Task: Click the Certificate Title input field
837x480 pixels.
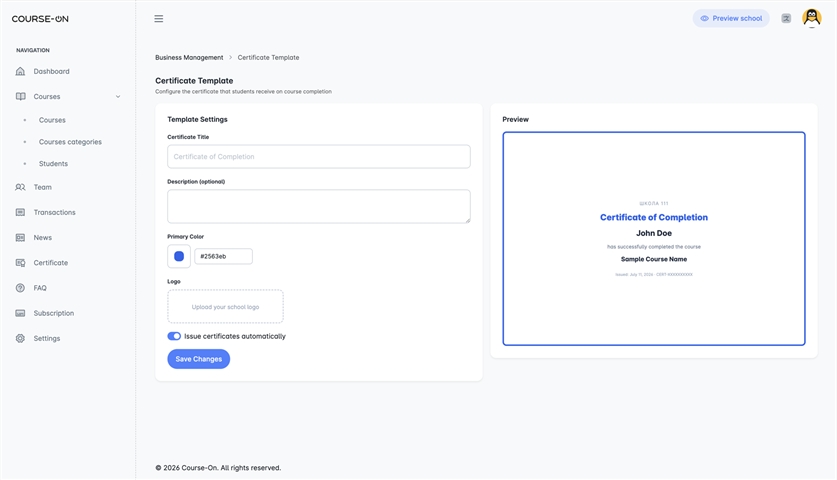Action: point(319,156)
